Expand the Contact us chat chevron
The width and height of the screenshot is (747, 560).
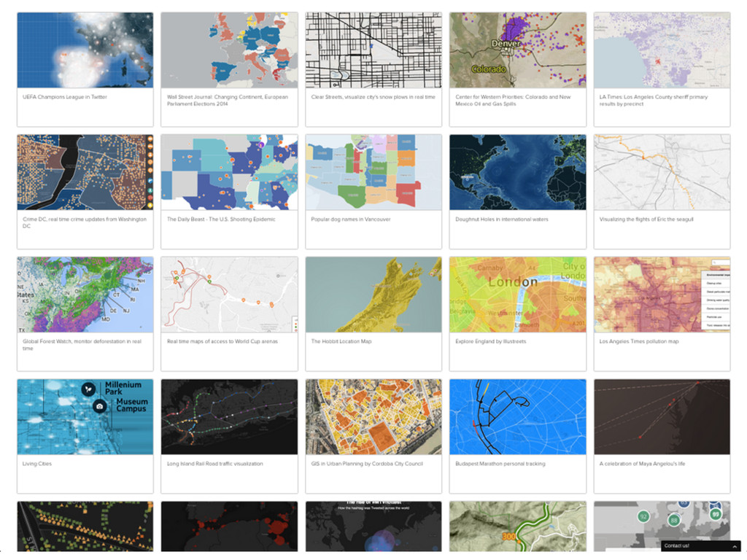(x=734, y=546)
